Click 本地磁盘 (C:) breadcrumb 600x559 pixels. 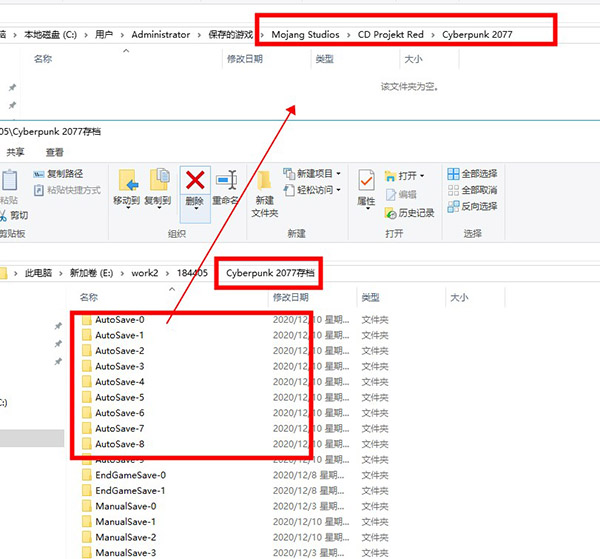[x=50, y=35]
